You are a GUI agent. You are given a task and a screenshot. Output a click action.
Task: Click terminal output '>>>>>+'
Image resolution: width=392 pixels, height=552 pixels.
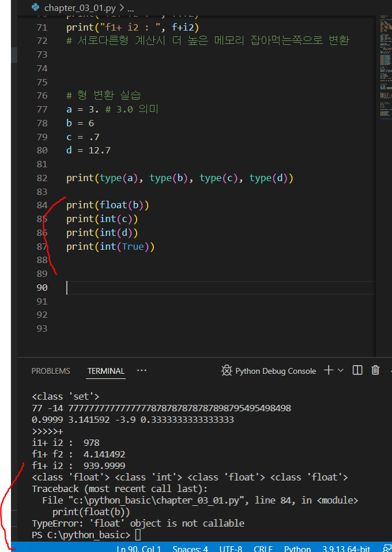pos(47,431)
